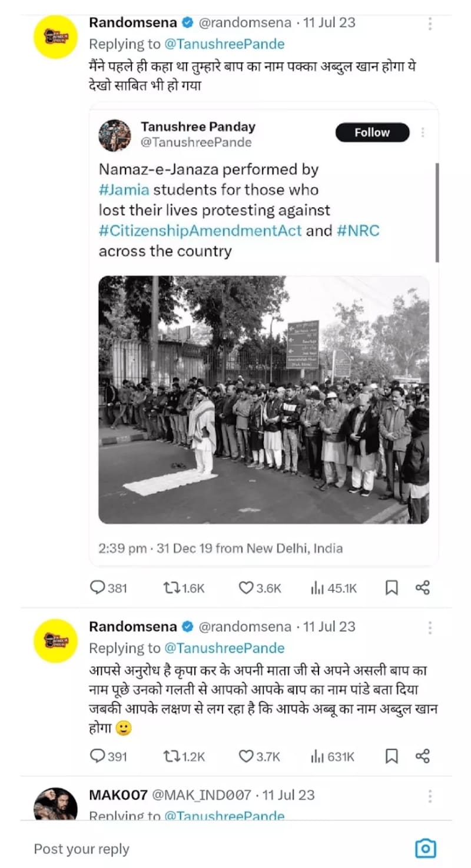Screen dimensions: 471x868
Task: Open the black-and-white prayer photo
Action: coord(263,400)
